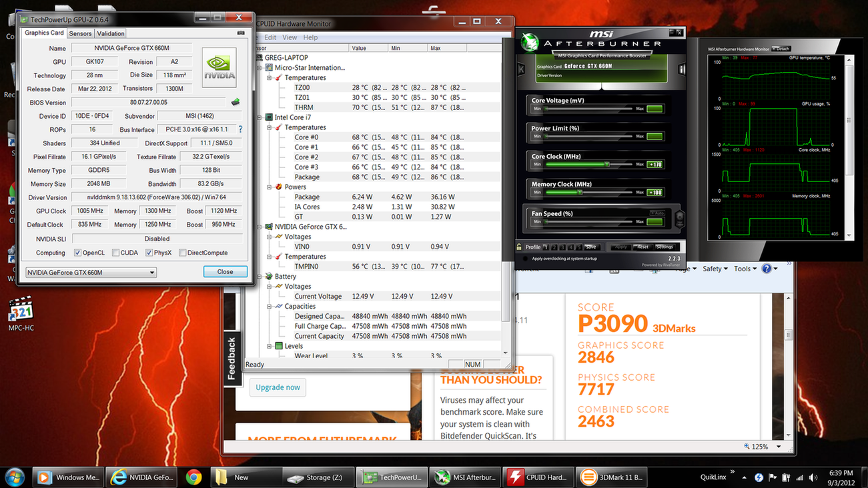Viewport: 868px width, 488px height.
Task: Click the Memory Clock +100 value field
Action: point(655,192)
